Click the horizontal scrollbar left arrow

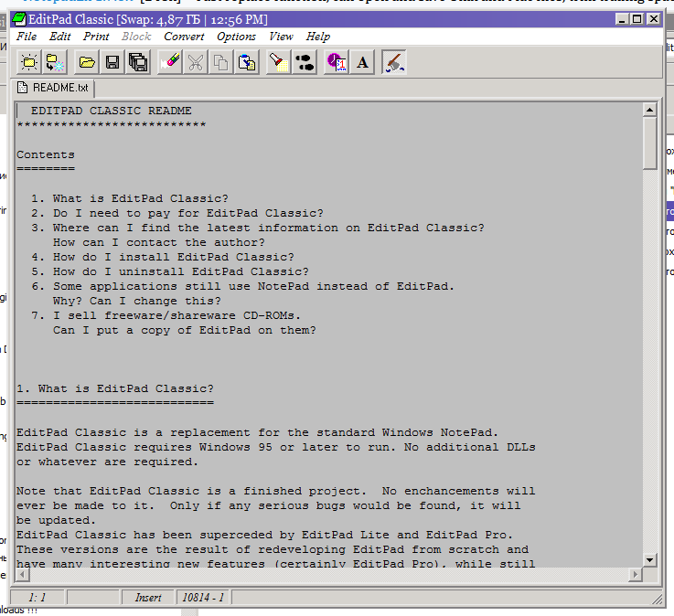pos(22,574)
